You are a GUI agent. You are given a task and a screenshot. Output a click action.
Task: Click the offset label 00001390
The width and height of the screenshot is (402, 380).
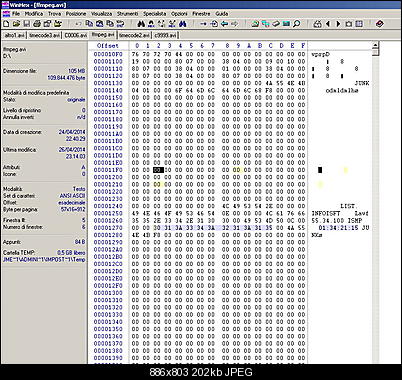(108, 358)
